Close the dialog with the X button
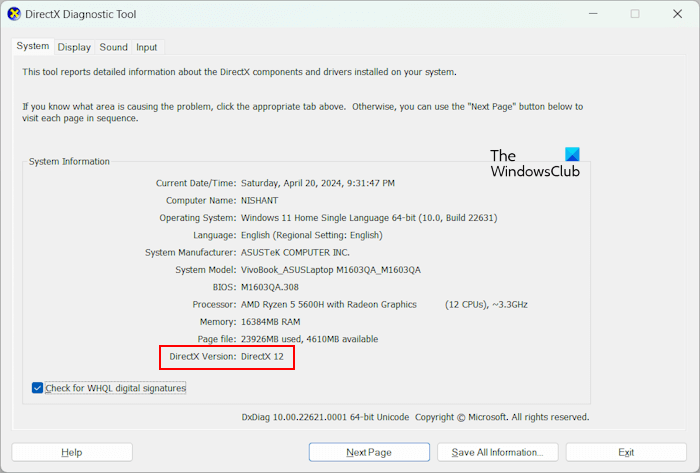700x473 pixels. click(x=678, y=14)
